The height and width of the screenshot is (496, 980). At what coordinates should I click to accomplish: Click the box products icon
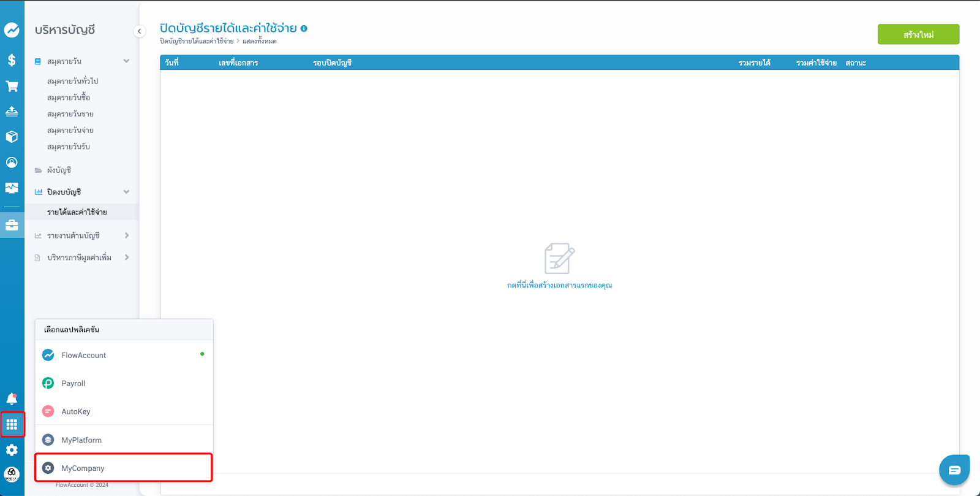(12, 137)
